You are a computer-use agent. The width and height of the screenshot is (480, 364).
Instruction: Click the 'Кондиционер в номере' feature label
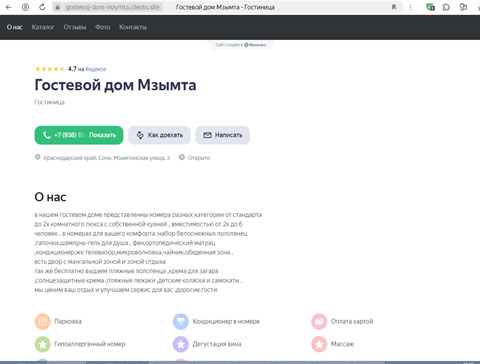(226, 321)
